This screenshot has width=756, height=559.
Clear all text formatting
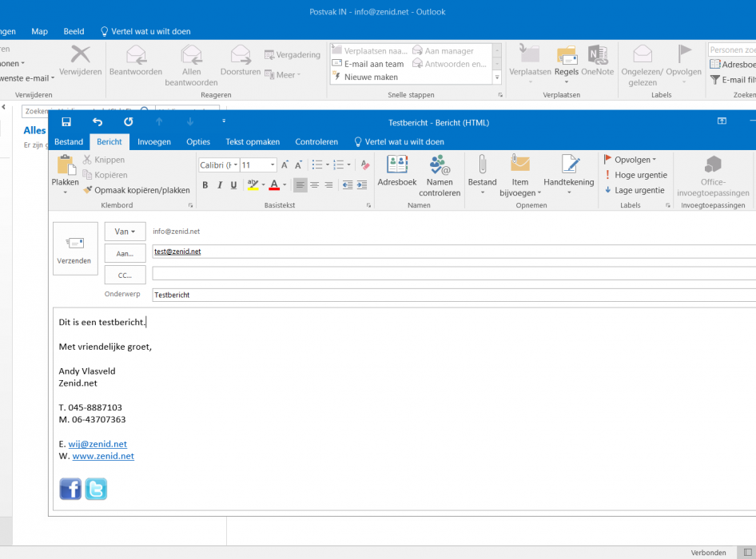[x=365, y=165]
